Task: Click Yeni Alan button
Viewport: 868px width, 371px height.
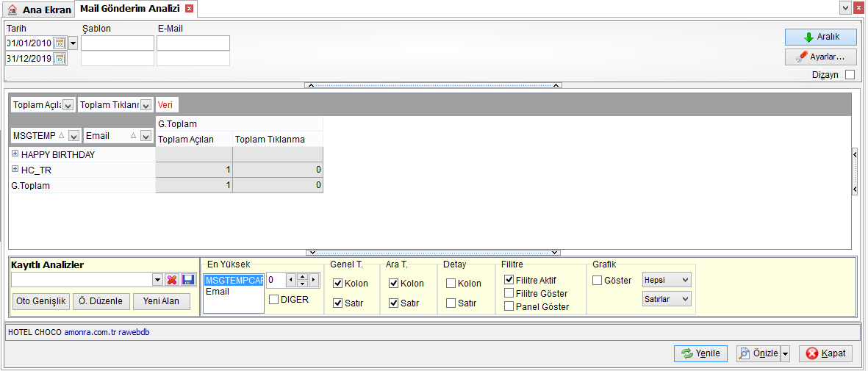Action: pos(162,301)
